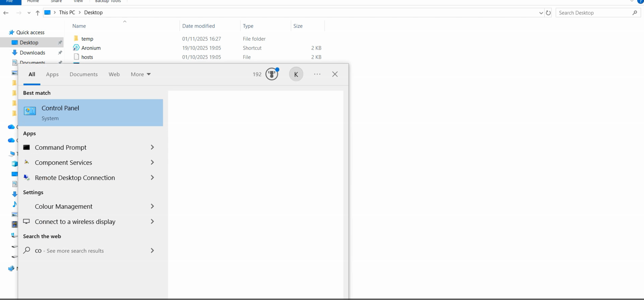Sort files by Size column
The image size is (644, 300).
(298, 26)
